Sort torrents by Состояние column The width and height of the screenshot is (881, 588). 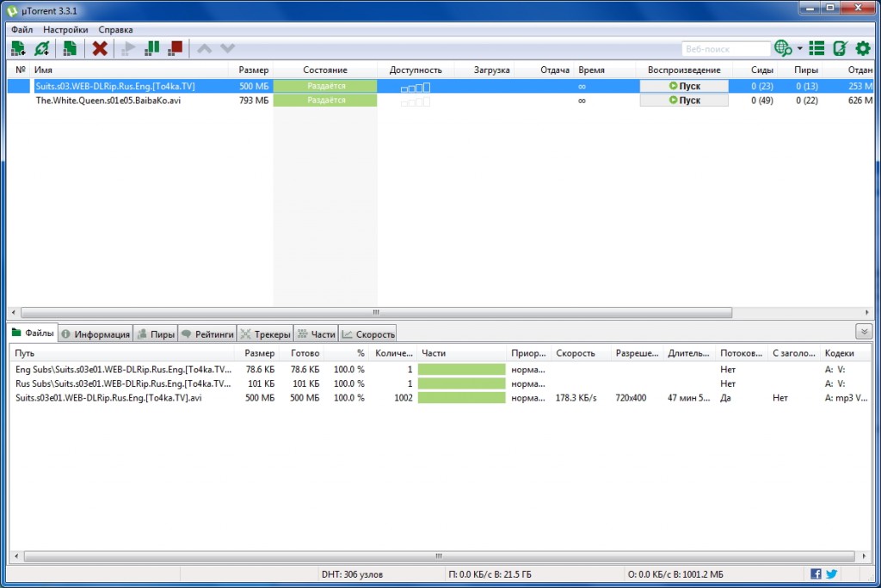pos(325,70)
